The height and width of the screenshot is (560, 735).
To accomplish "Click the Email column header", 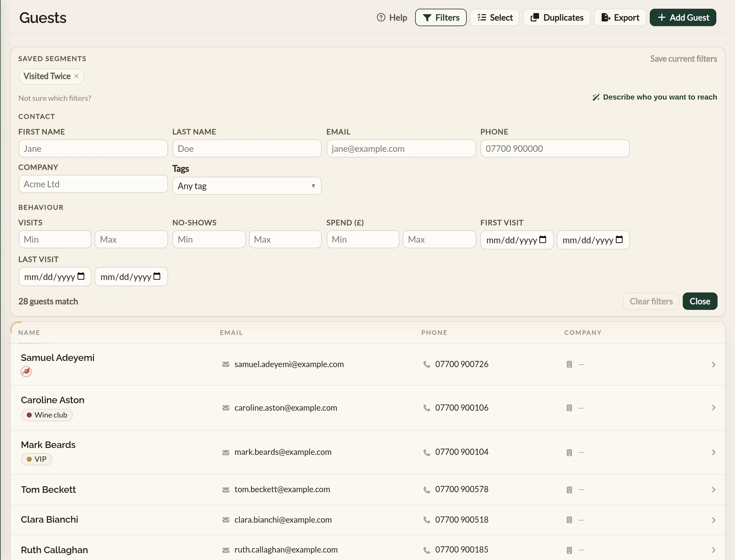I will 231,332.
